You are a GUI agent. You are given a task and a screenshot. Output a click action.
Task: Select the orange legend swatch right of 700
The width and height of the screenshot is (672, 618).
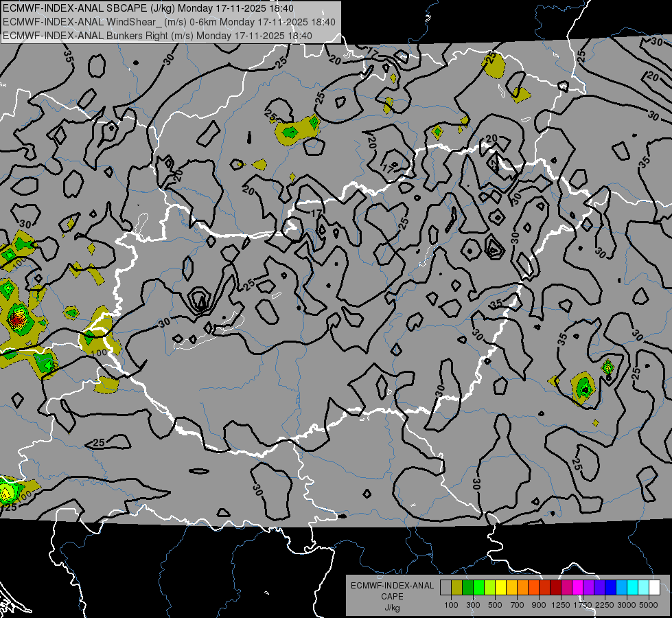pyautogui.click(x=522, y=587)
